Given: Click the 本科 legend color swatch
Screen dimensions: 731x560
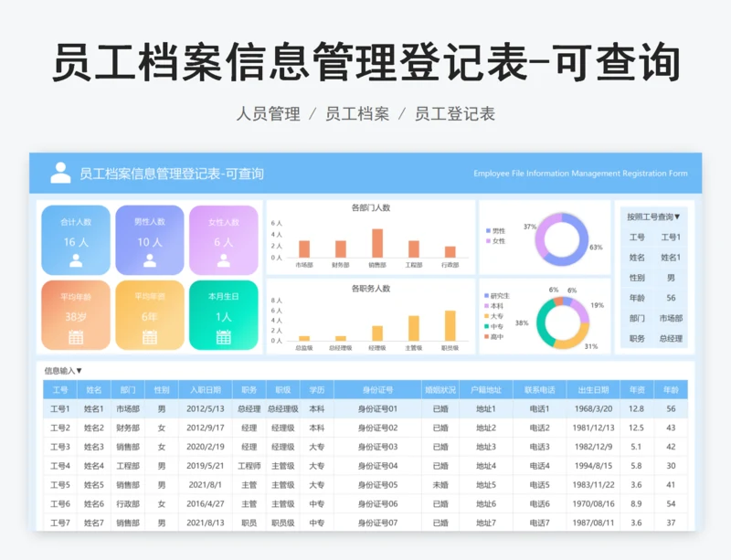Looking at the screenshot, I should 487,306.
